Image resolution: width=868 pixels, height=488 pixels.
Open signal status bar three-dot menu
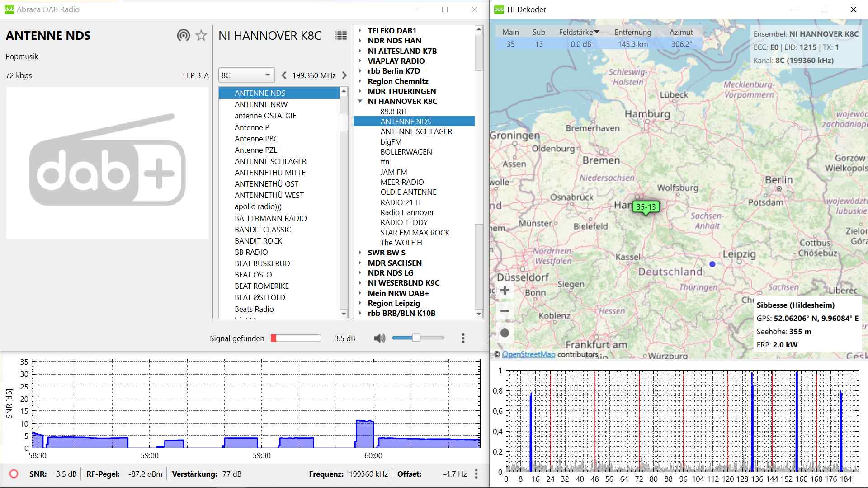[476, 474]
